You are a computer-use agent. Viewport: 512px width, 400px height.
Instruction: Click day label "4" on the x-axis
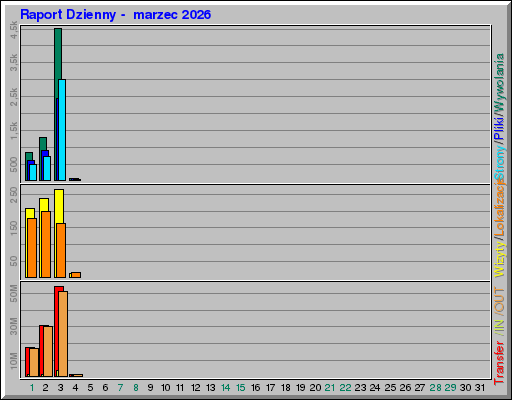(75, 388)
